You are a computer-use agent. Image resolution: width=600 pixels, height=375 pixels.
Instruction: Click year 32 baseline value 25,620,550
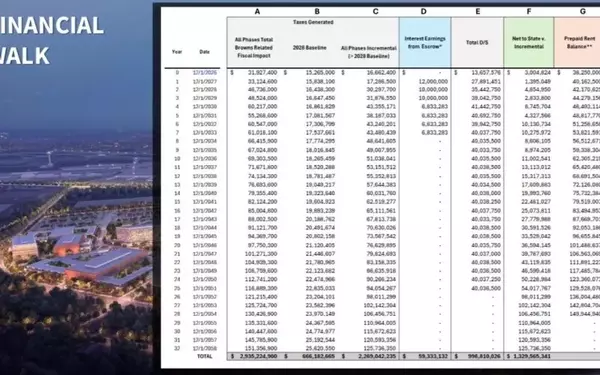tap(320, 348)
